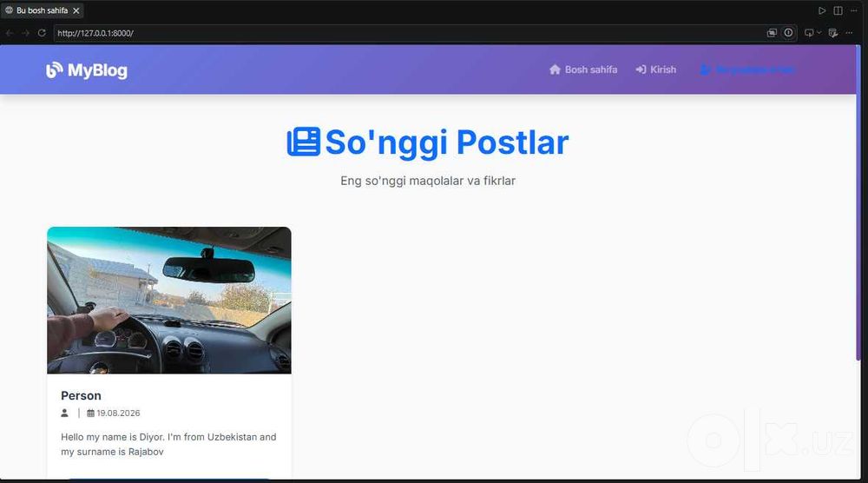Screen dimensions: 868x483
Task: Expand the chevron beside the chat bubble icon
Action: (x=819, y=33)
